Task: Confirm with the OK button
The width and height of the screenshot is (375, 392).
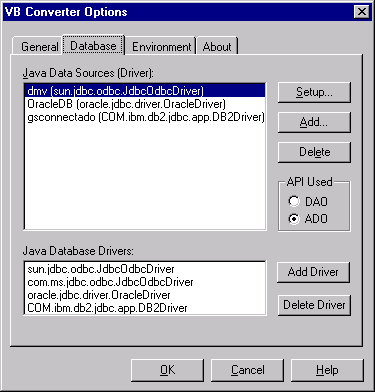Action: click(167, 370)
